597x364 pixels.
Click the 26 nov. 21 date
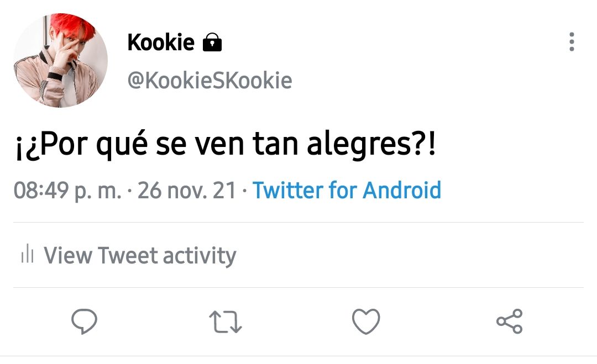187,190
